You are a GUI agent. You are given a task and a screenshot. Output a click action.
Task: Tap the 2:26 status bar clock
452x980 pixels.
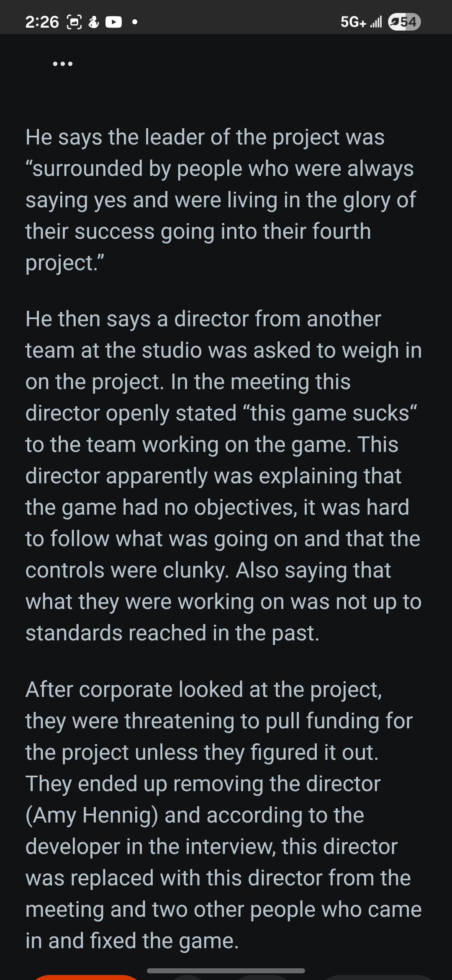42,22
